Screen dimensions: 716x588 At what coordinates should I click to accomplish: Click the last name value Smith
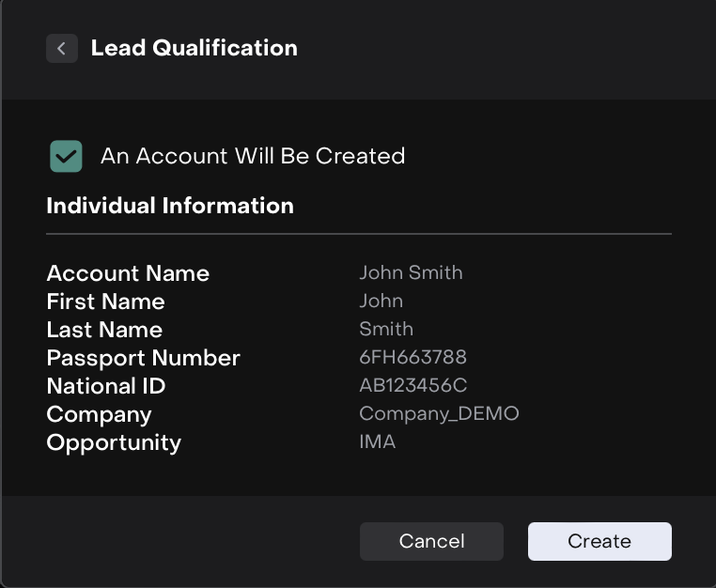tap(385, 330)
